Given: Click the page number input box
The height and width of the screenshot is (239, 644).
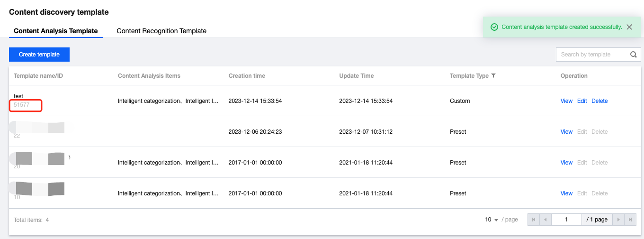Looking at the screenshot, I should coord(566,220).
